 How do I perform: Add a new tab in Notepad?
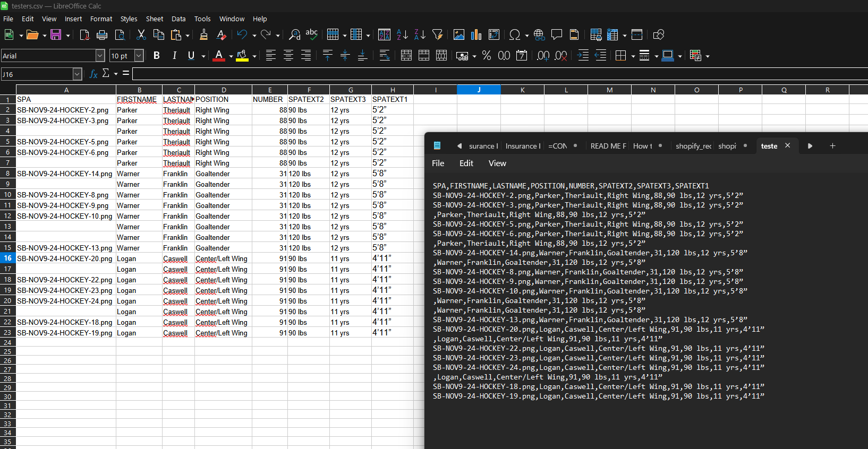pyautogui.click(x=832, y=146)
